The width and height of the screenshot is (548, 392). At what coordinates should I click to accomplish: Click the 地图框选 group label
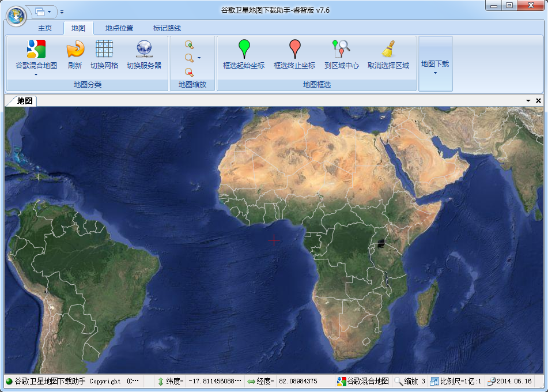click(x=316, y=85)
